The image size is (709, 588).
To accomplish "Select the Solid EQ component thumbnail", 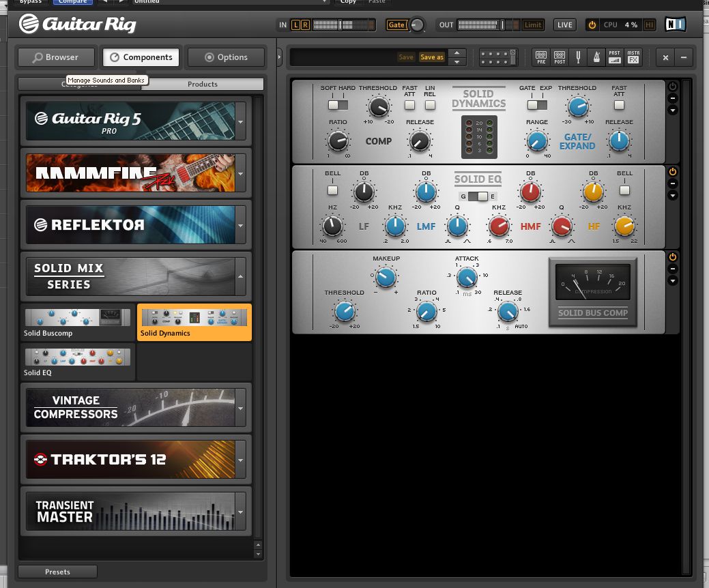I will pyautogui.click(x=77, y=362).
